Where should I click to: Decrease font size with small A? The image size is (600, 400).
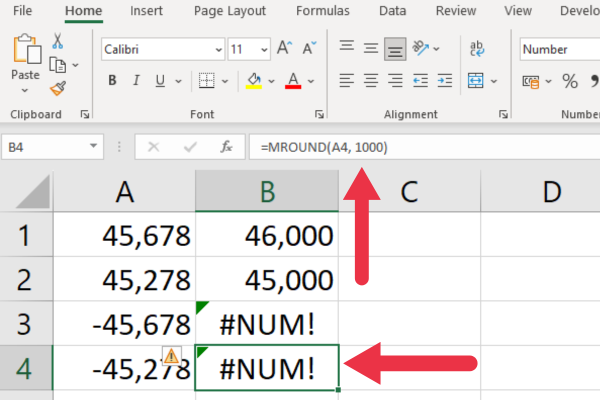click(x=309, y=49)
